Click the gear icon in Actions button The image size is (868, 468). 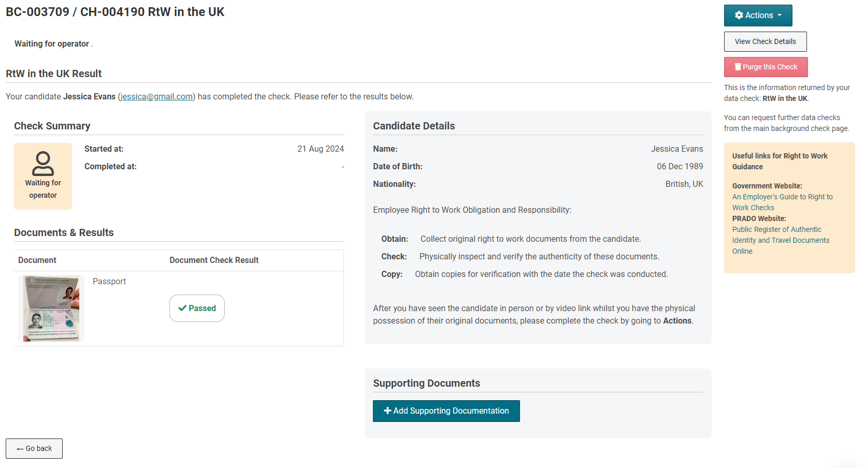point(739,16)
